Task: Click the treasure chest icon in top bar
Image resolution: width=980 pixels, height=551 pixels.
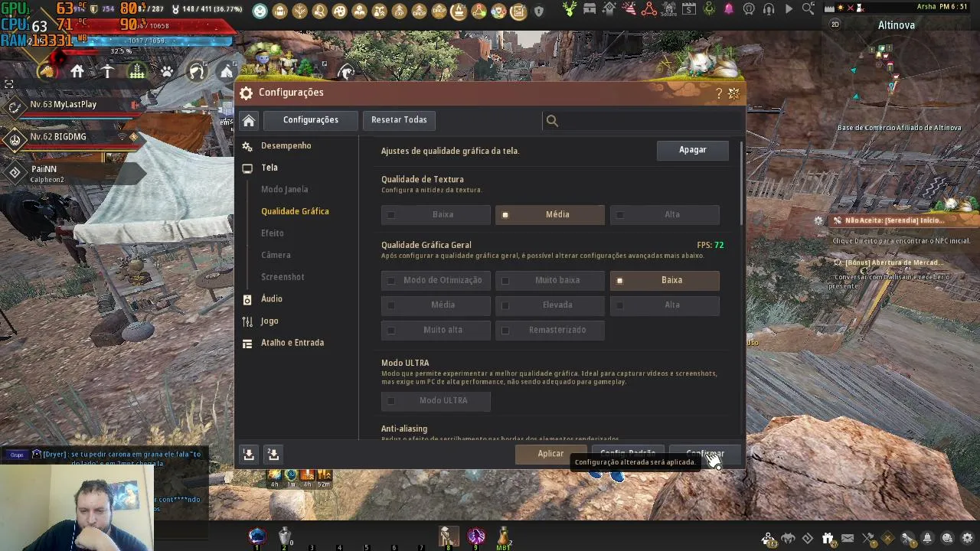Action: (590, 10)
